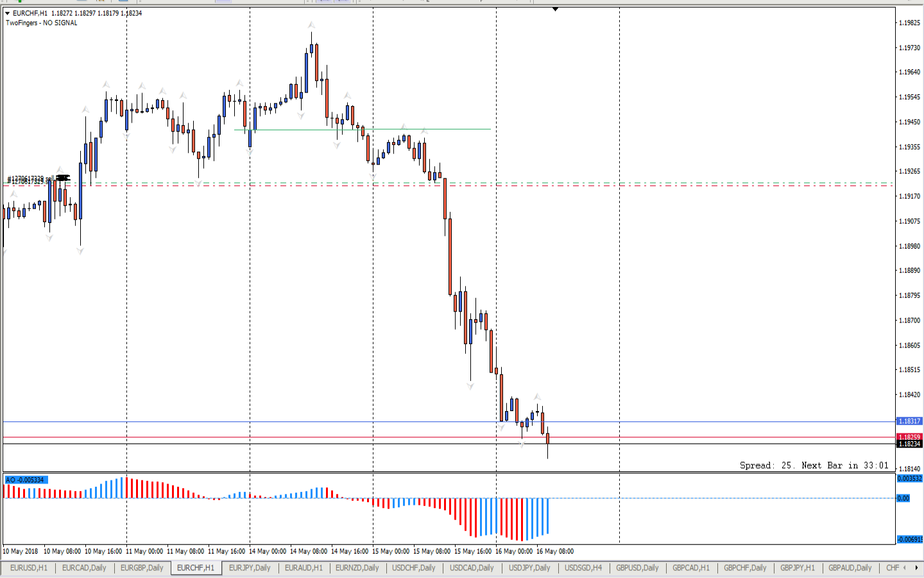Click the chart shift triangle marker
Screen dimensions: 924x578
tap(555, 9)
